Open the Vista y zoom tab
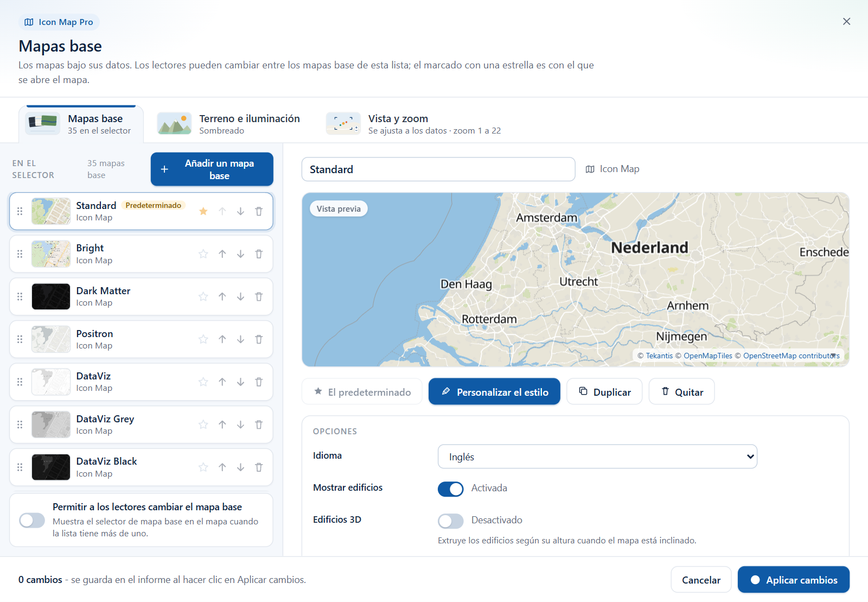This screenshot has width=868, height=602. click(x=413, y=124)
